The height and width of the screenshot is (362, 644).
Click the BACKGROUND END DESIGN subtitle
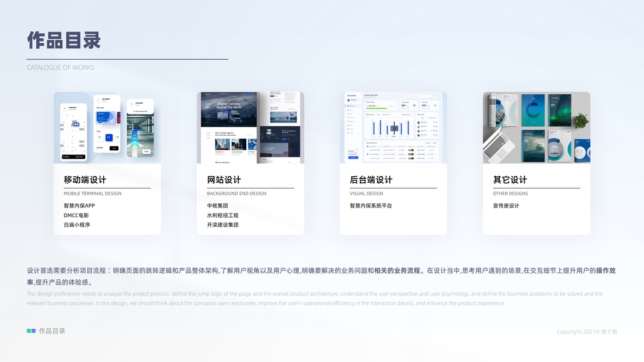click(237, 193)
